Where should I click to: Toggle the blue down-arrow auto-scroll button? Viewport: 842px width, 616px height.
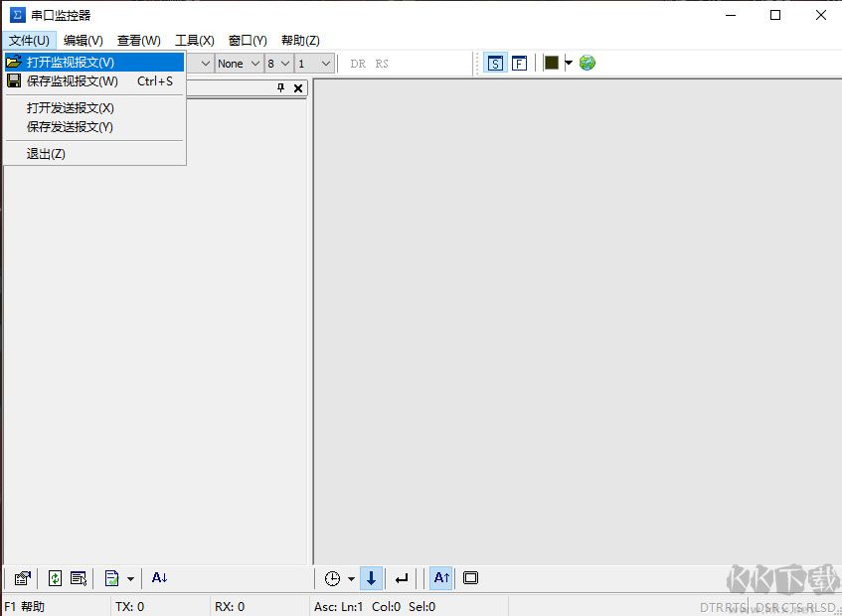pyautogui.click(x=372, y=578)
